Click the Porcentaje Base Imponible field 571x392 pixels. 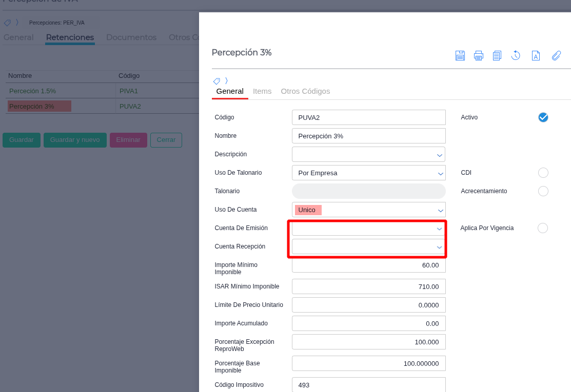(368, 364)
